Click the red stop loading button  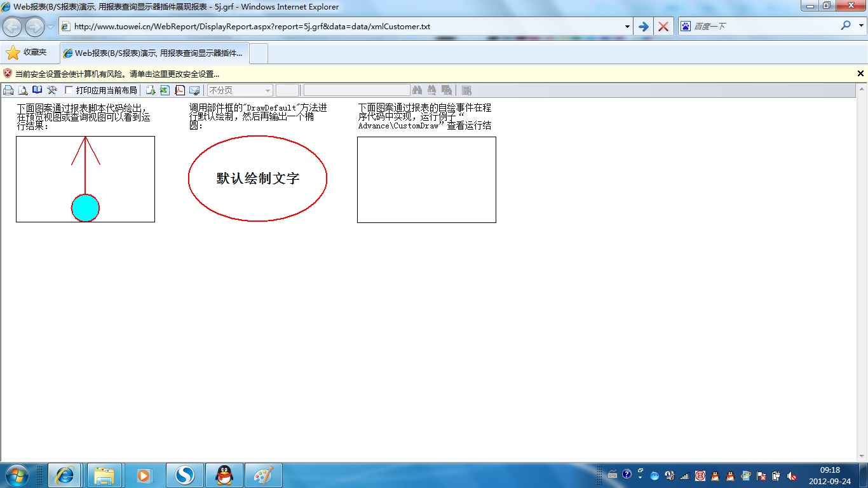pyautogui.click(x=663, y=27)
